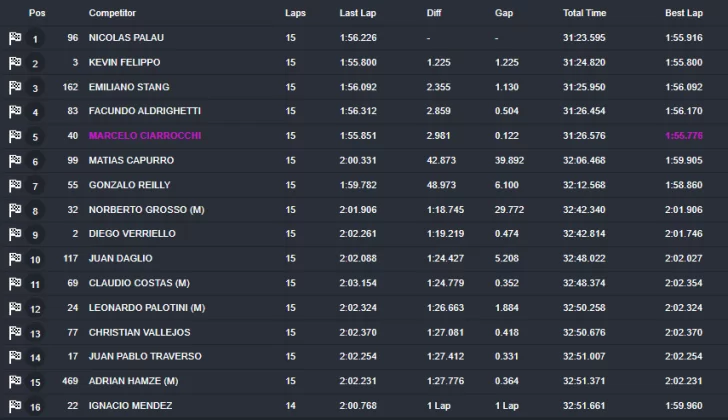The image size is (728, 420).
Task: Click the flag icon next to Matias Capurro
Action: [x=15, y=161]
